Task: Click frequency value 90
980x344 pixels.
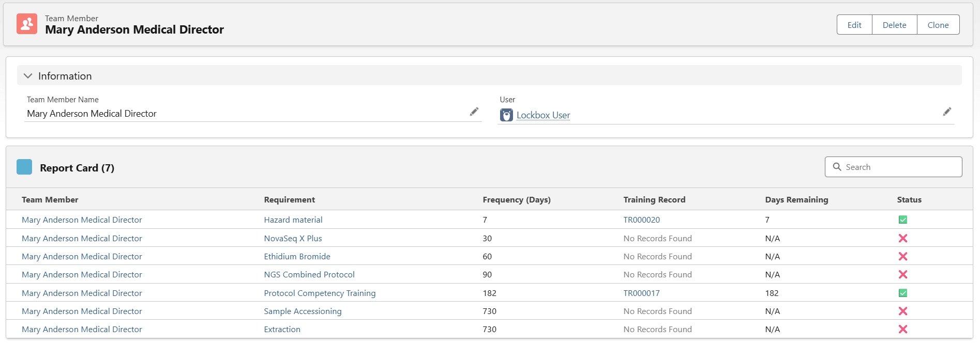Action: [x=487, y=274]
